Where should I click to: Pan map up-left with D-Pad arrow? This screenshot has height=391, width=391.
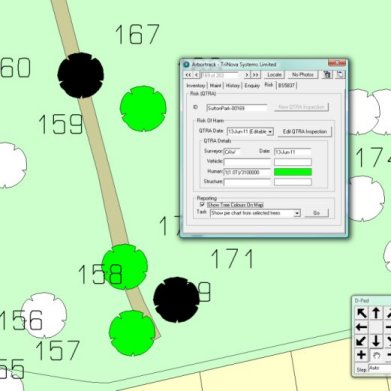coord(362,313)
